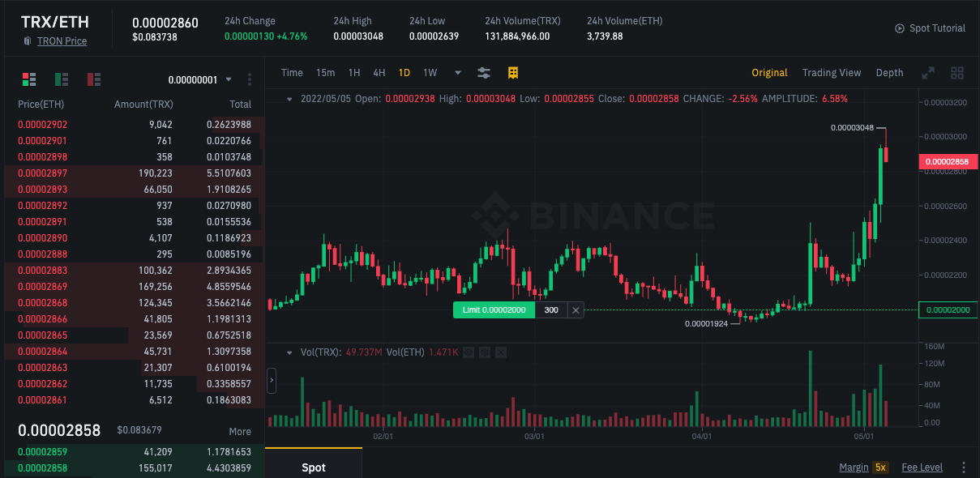Click the TRON Price document icon
Screen dimensions: 980x478
(x=28, y=41)
